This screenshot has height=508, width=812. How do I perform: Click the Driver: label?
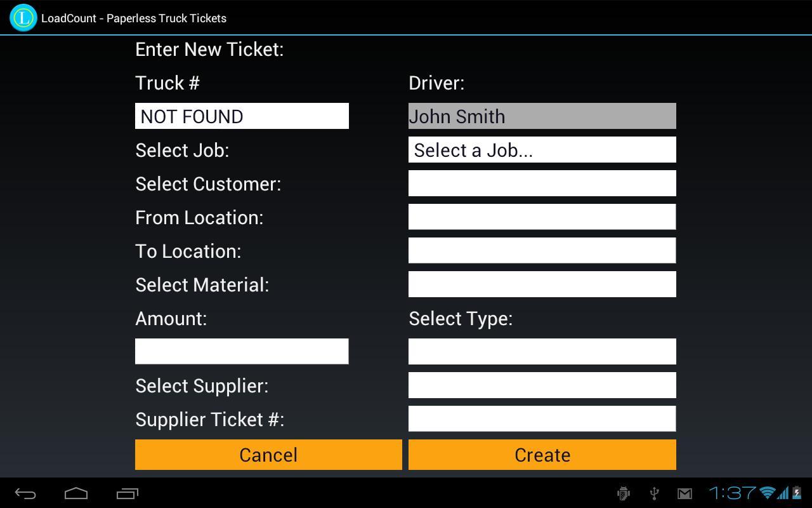tap(436, 83)
